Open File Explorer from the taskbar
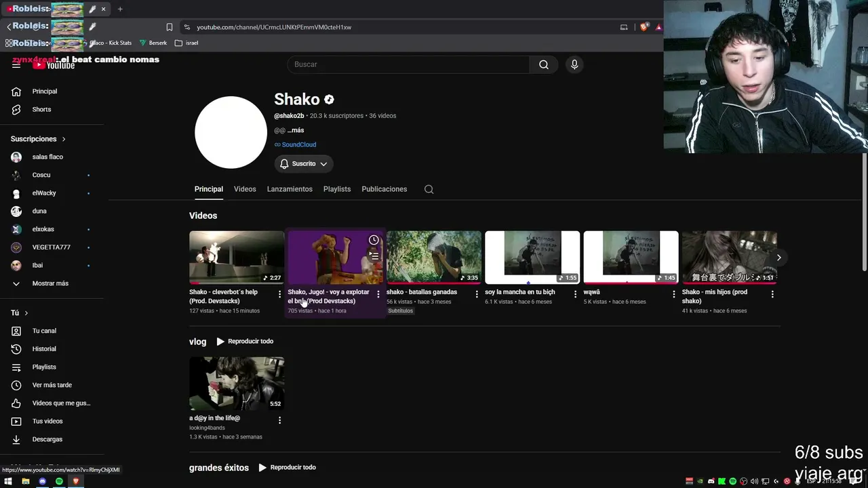Screen dimensions: 868x488 pyautogui.click(x=25, y=481)
